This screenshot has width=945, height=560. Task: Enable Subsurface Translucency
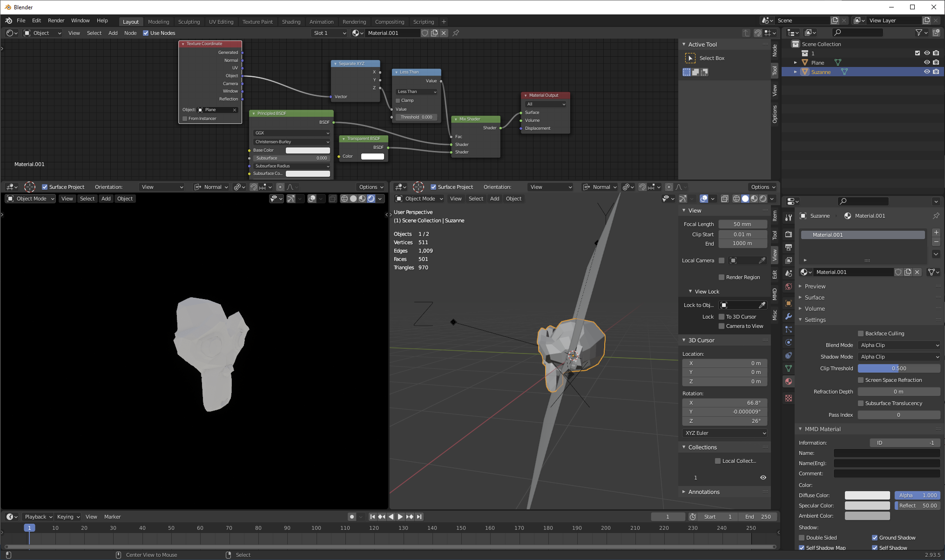(x=861, y=403)
